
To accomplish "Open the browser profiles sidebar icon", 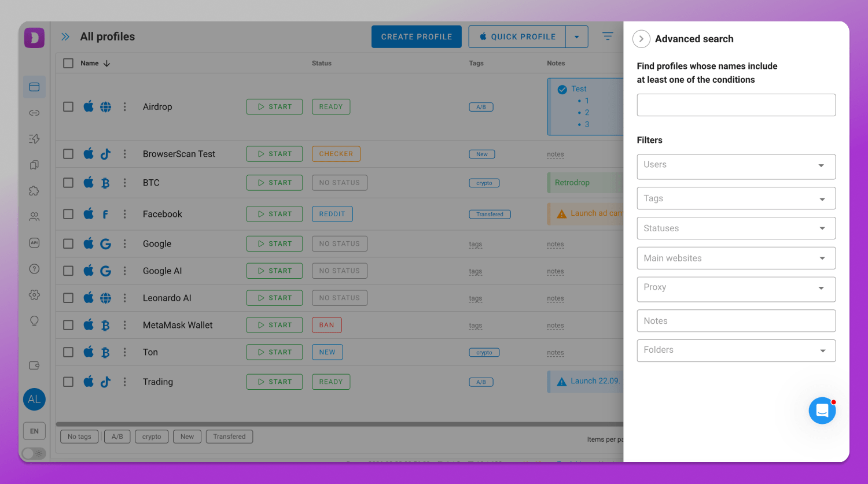I will (34, 87).
